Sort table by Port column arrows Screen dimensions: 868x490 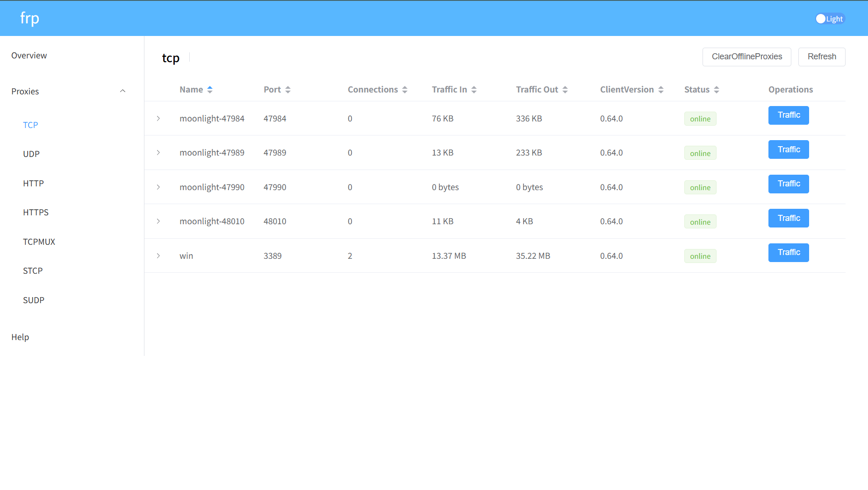pyautogui.click(x=288, y=90)
